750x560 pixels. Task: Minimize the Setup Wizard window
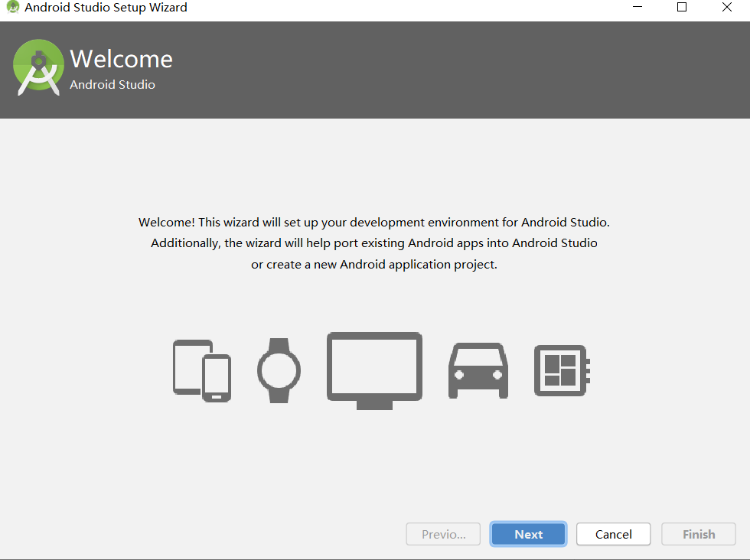[x=637, y=7]
